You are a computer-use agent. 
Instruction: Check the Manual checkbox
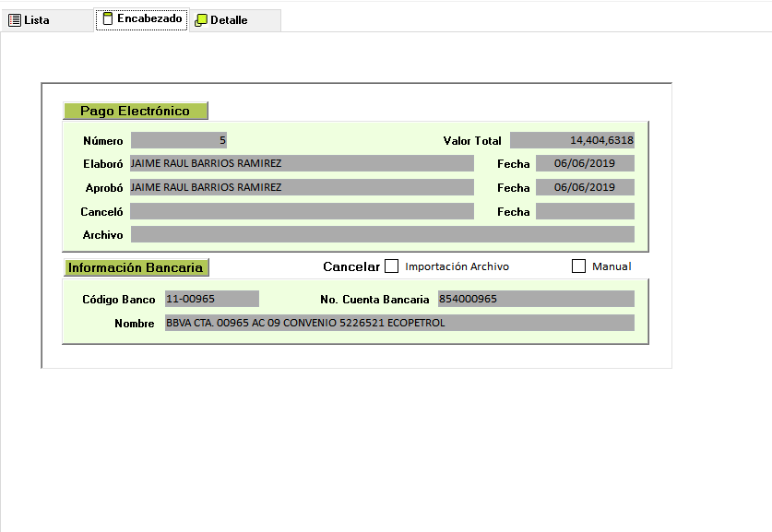coord(579,266)
